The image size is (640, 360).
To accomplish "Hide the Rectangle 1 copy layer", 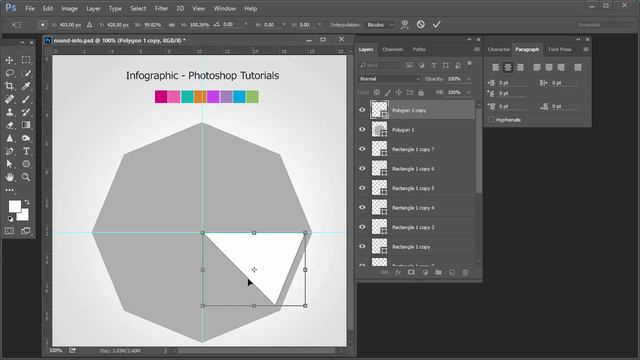I will pyautogui.click(x=362, y=247).
